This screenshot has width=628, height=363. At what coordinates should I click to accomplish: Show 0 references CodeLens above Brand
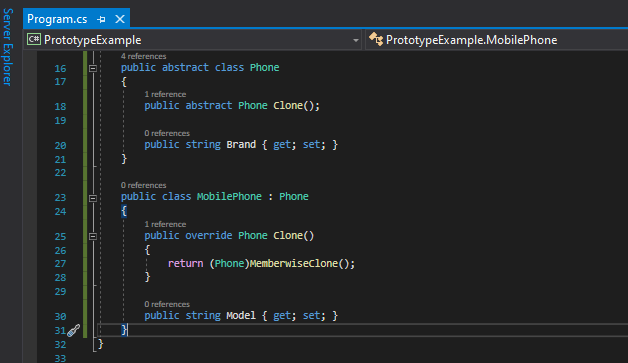[x=167, y=133]
